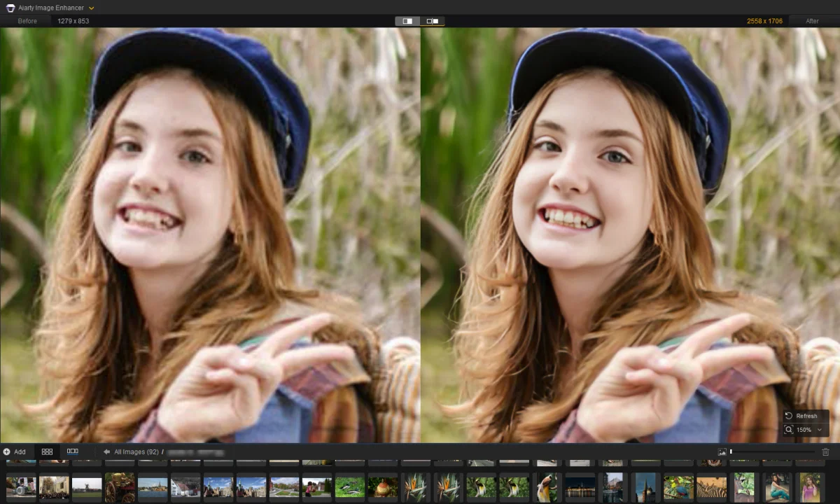Select the colorful bird on branch thumbnail

pos(678,486)
